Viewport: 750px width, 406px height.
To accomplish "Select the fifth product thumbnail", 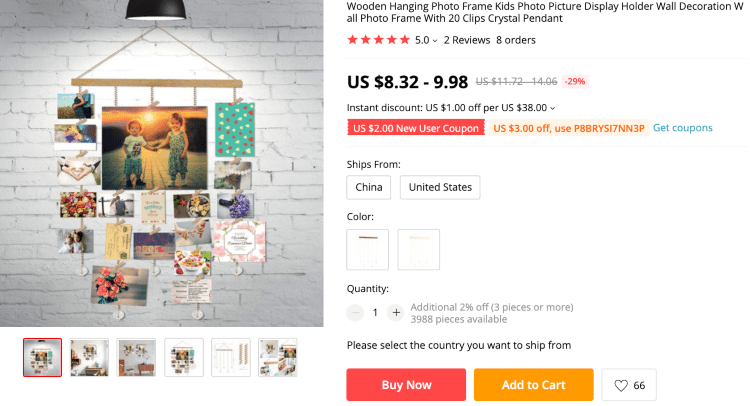I will pos(231,357).
